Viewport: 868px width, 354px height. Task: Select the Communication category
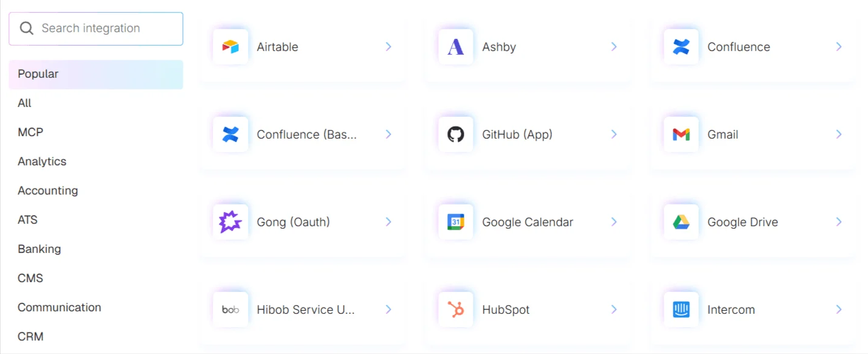coord(96,308)
